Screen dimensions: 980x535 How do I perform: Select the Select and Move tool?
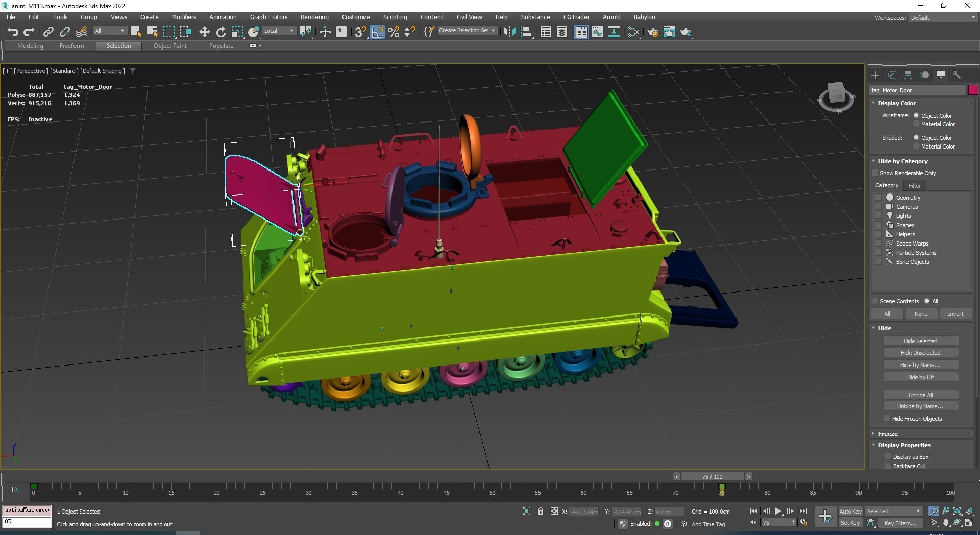204,32
